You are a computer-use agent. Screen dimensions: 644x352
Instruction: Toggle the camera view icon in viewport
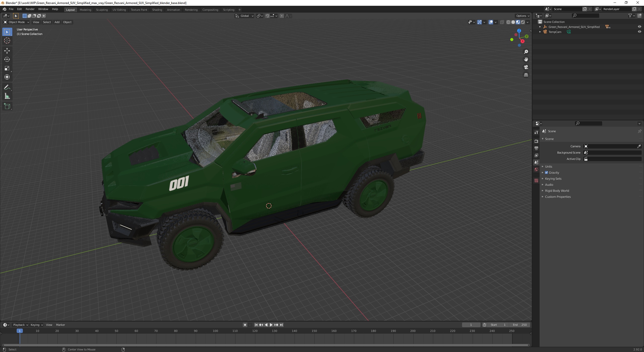pyautogui.click(x=526, y=67)
